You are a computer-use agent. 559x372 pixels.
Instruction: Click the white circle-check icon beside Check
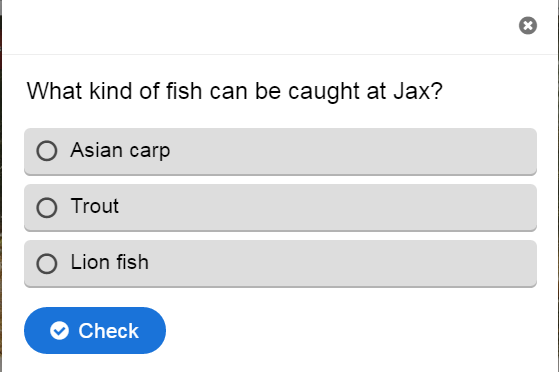click(x=59, y=331)
